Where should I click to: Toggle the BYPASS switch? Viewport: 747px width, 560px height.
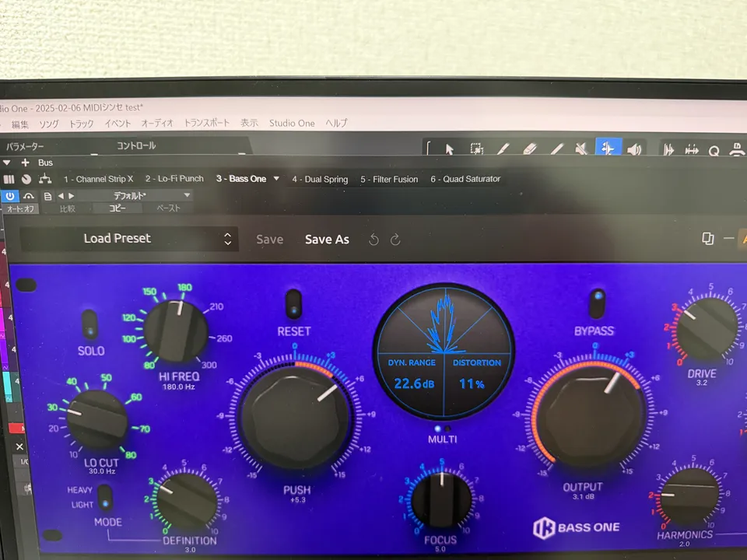click(x=596, y=304)
